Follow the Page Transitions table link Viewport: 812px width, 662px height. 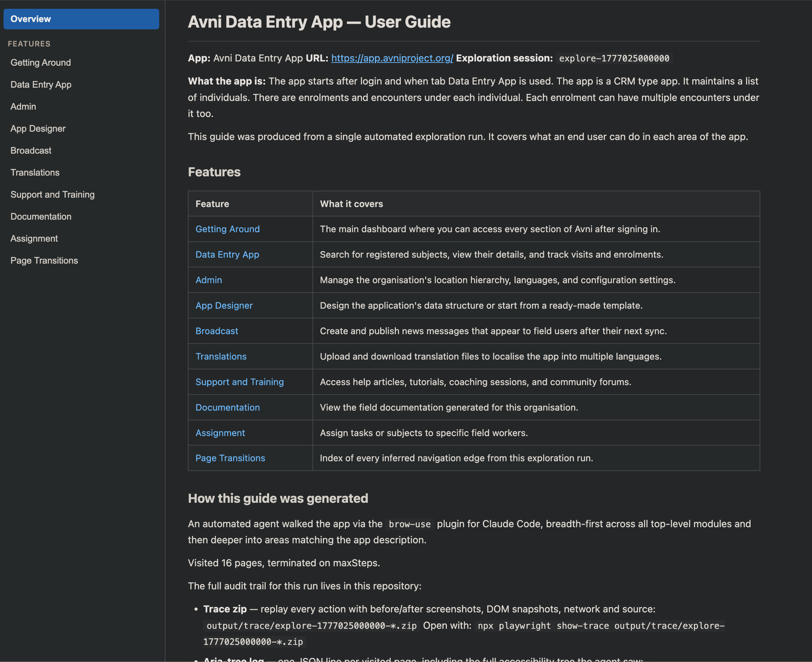230,458
